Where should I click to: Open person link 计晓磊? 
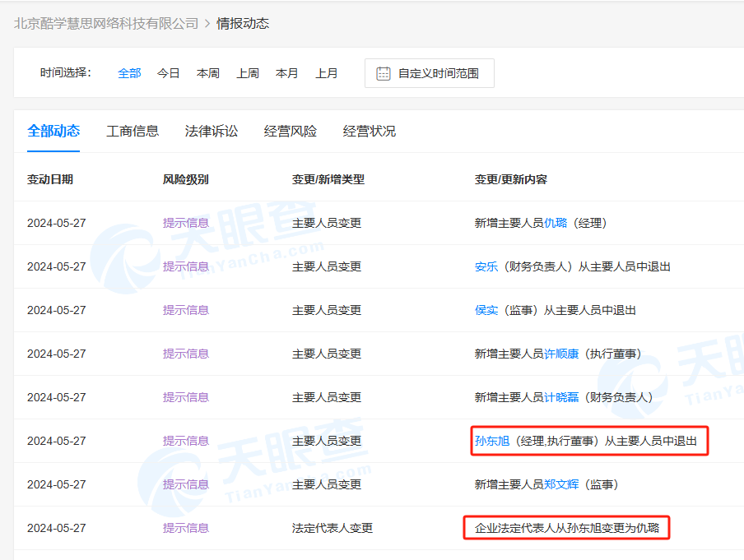coord(562,397)
